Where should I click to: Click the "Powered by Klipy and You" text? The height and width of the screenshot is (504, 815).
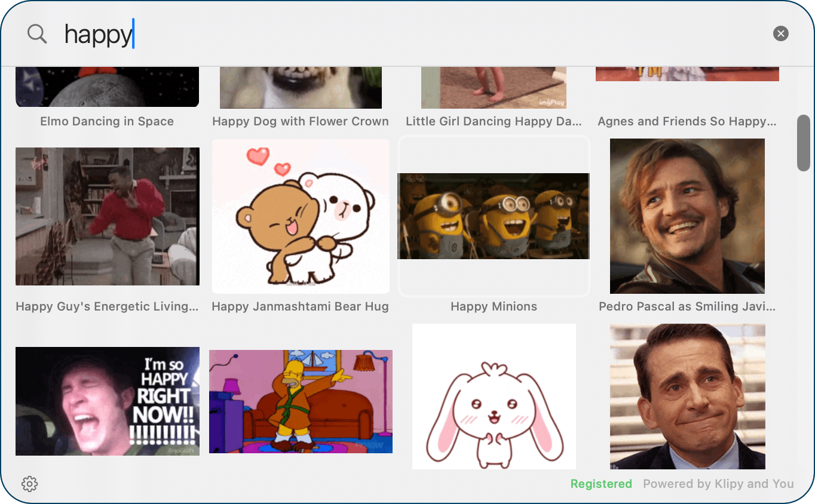coord(718,484)
